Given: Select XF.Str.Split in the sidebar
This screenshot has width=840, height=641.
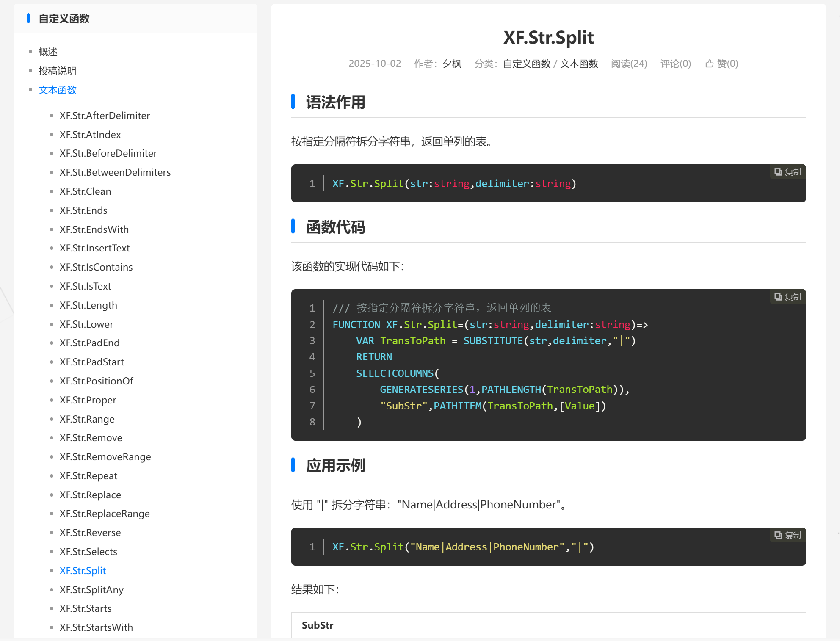Looking at the screenshot, I should point(83,570).
